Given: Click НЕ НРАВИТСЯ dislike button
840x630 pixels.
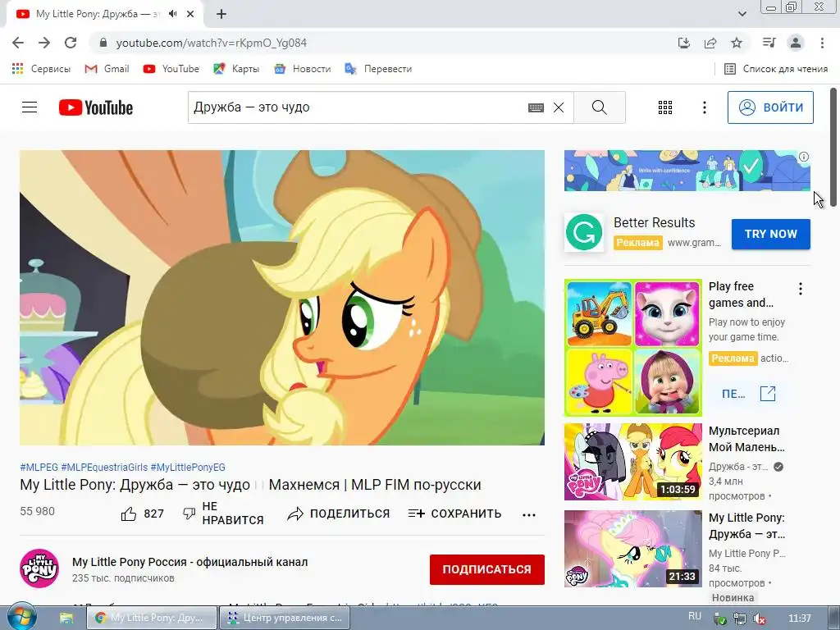Looking at the screenshot, I should pos(223,514).
